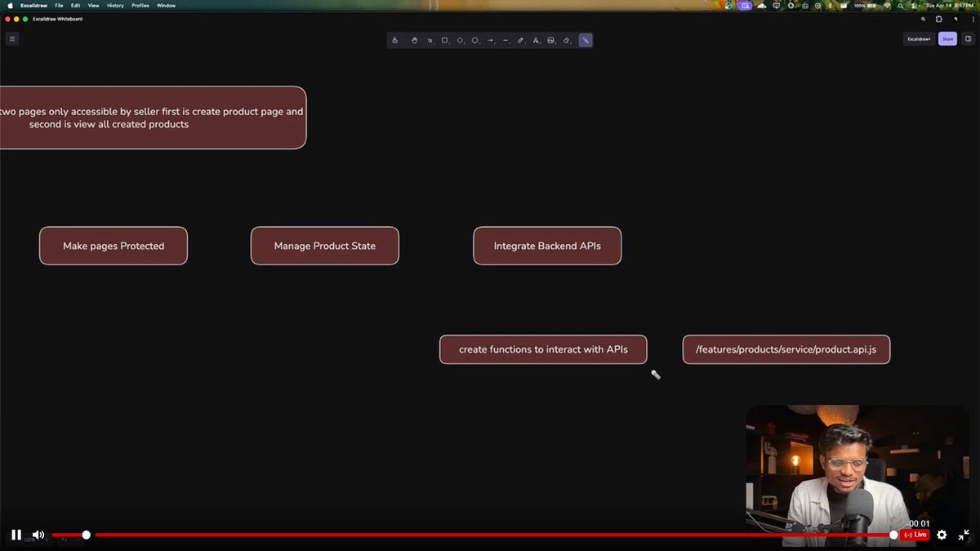Toggle the sidebar panel icon
The image size is (980, 551).
pyautogui.click(x=969, y=38)
